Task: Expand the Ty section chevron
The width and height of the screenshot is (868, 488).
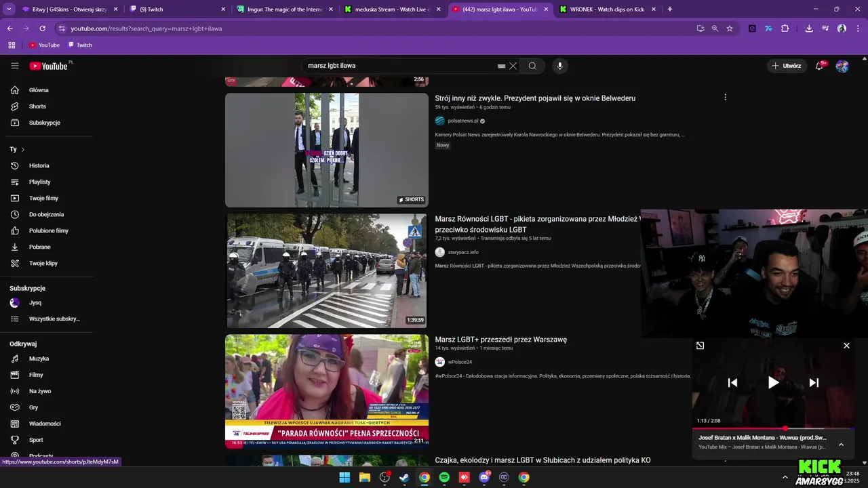Action: (22, 149)
